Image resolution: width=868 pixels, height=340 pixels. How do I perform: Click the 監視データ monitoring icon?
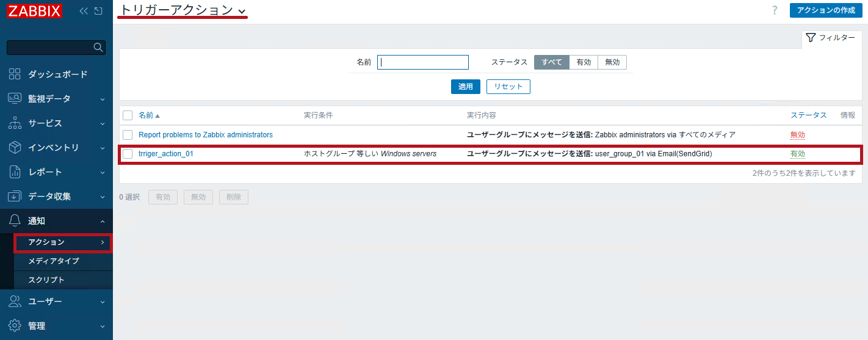(x=15, y=98)
